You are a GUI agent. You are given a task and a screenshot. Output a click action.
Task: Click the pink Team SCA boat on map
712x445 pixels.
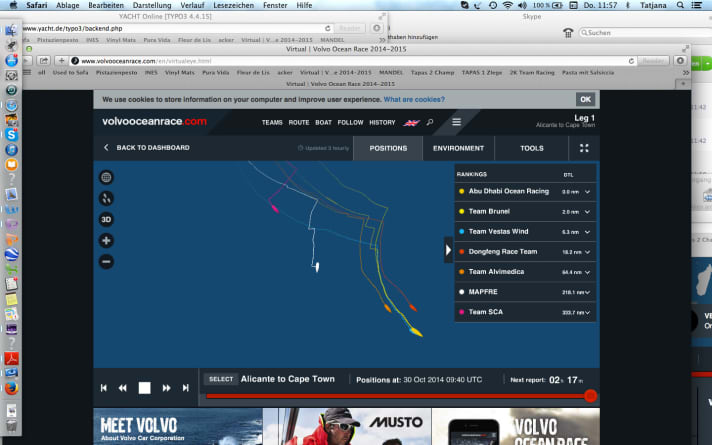pos(275,208)
